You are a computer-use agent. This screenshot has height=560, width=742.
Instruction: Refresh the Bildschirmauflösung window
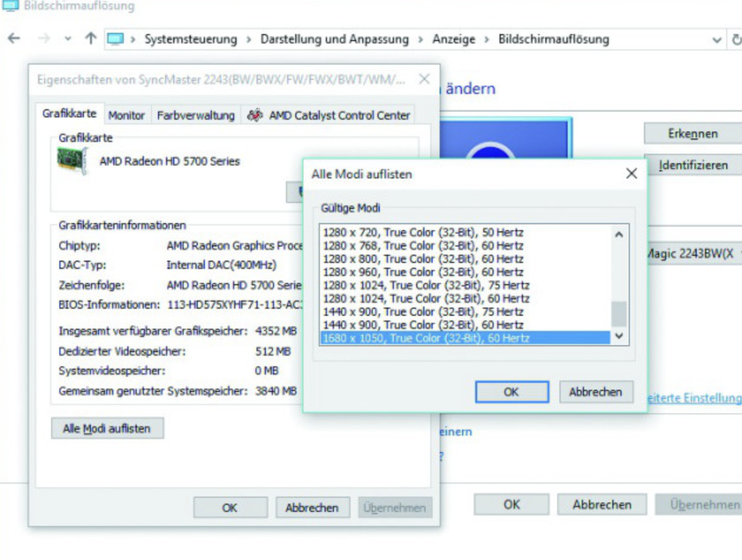(x=736, y=40)
